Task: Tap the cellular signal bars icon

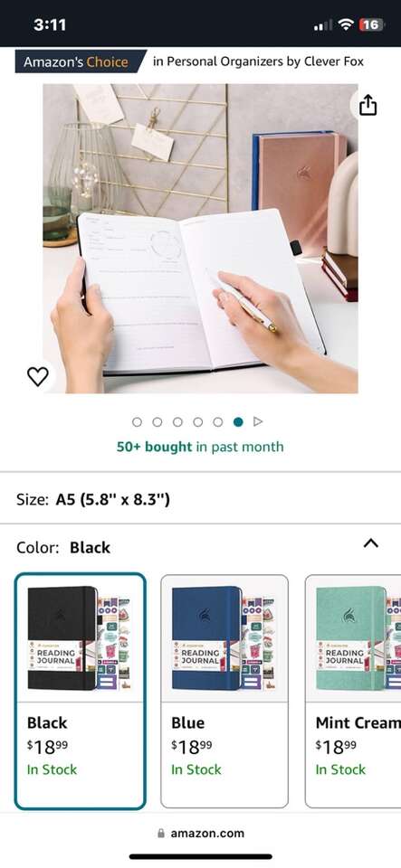Action: pos(323,25)
